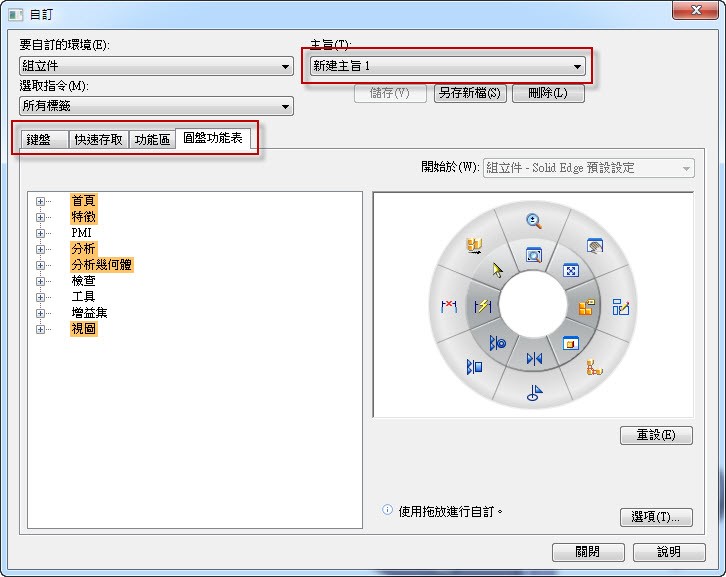The image size is (726, 577).
Task: Click the orange assembly tree icon on outer ring
Action: (594, 367)
